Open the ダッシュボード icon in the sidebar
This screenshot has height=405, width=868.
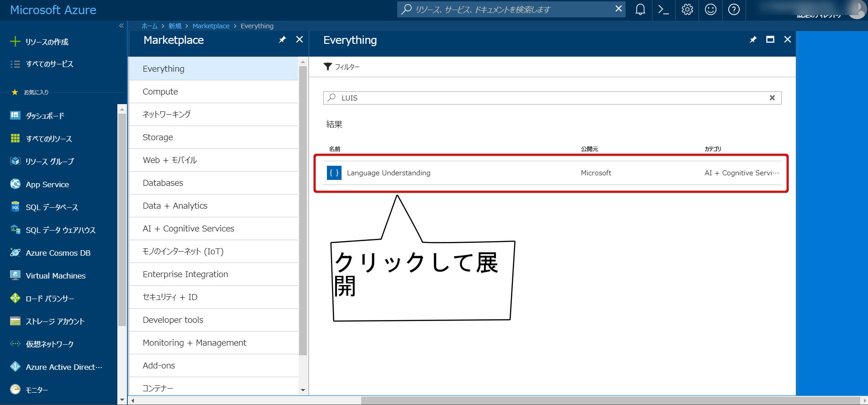pyautogui.click(x=15, y=116)
